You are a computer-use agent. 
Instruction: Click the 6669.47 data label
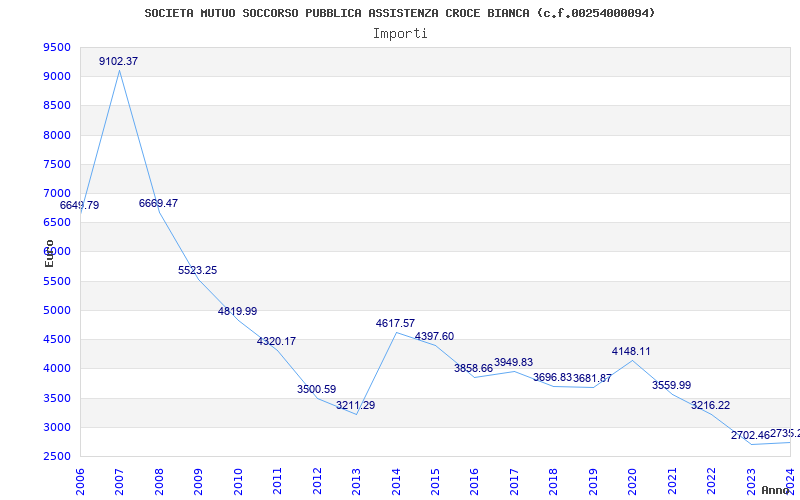coord(158,204)
